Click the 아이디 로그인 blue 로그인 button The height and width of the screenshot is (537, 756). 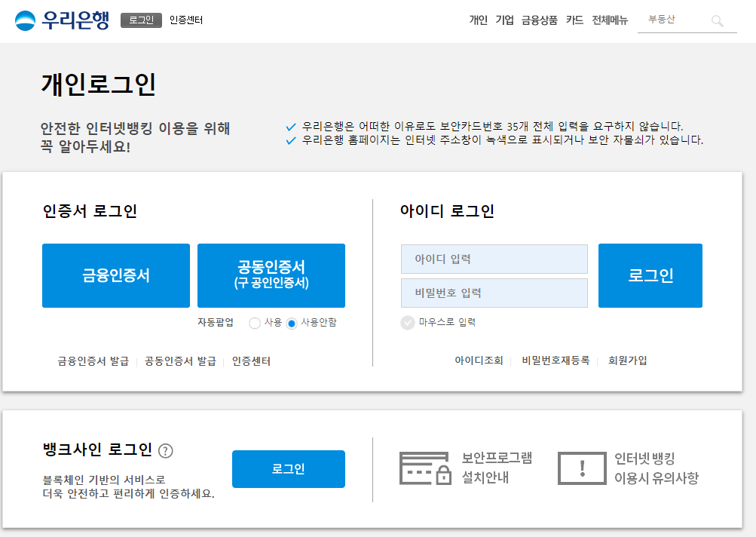pyautogui.click(x=650, y=275)
